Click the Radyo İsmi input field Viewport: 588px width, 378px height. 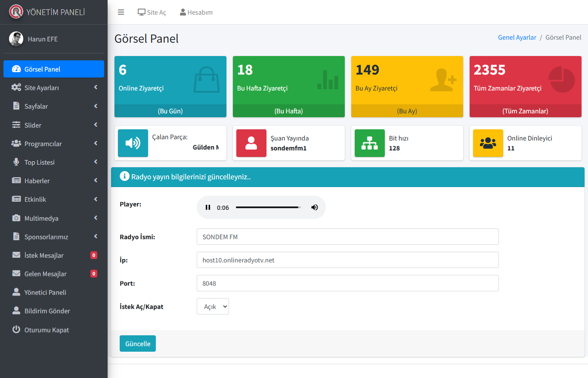347,237
